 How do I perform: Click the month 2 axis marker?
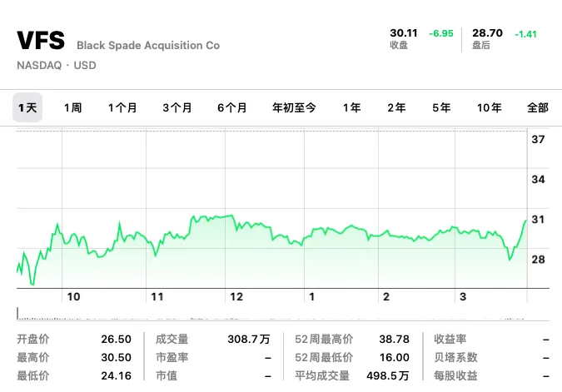(386, 296)
